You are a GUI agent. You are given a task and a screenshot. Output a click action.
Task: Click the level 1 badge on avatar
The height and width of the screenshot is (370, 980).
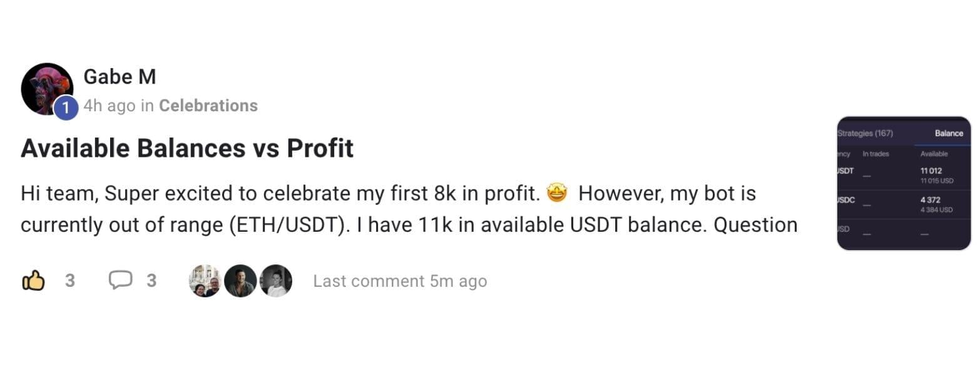66,108
